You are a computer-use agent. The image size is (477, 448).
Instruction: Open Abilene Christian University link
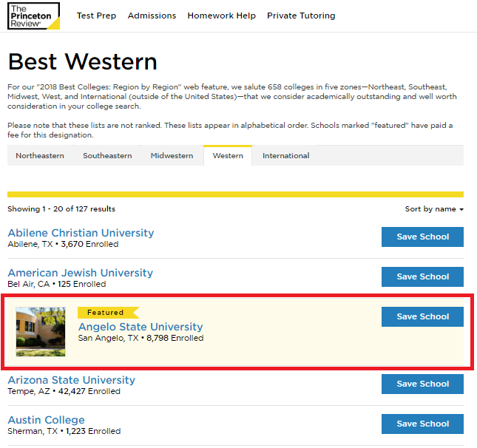click(81, 233)
